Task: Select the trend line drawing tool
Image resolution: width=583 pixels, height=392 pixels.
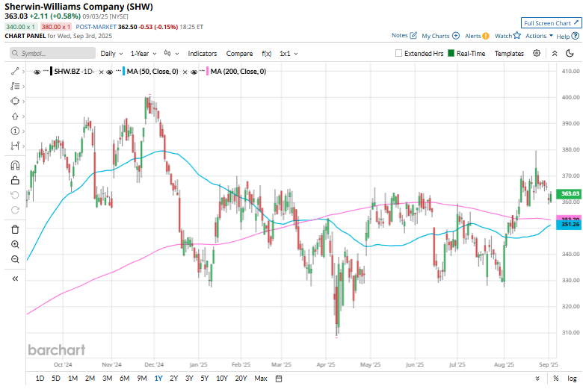Action: [x=15, y=72]
